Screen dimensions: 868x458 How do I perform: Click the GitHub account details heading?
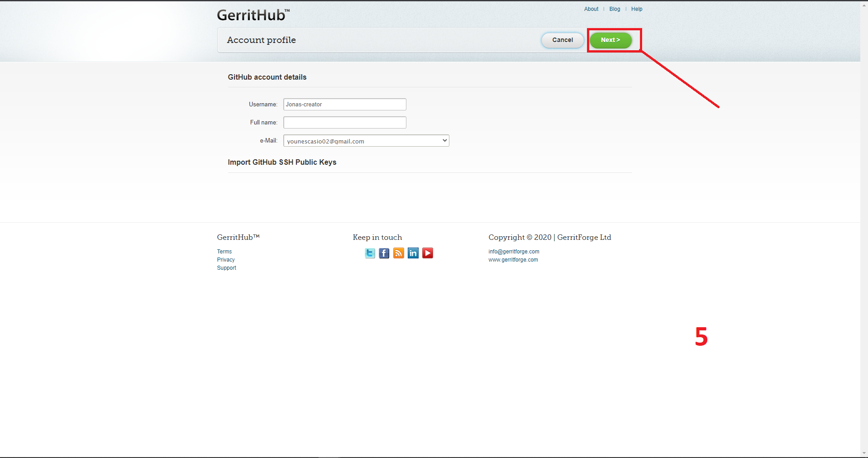pyautogui.click(x=267, y=77)
